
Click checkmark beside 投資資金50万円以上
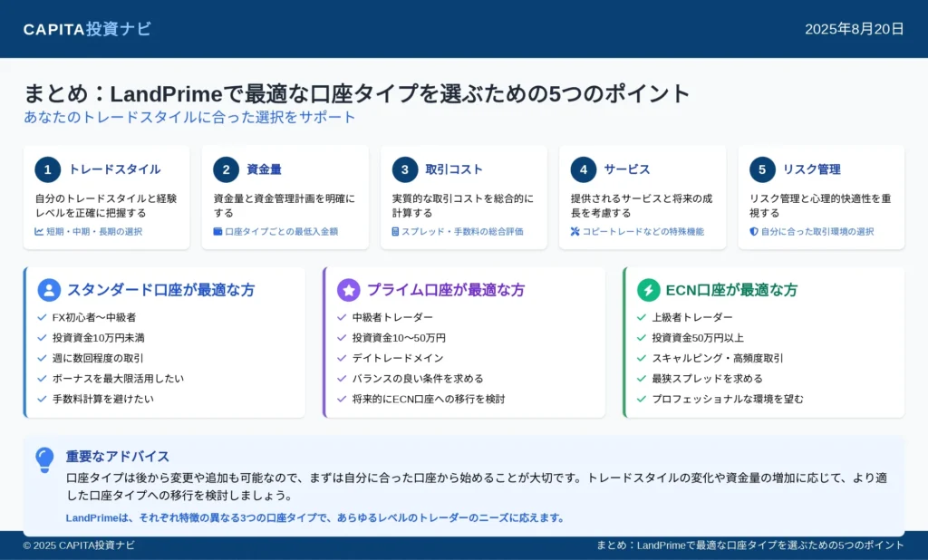point(642,338)
